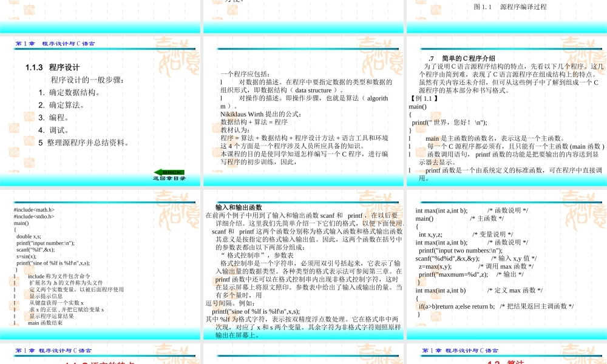
Task: Select step '2. 确定算法。'
Action: pos(61,105)
